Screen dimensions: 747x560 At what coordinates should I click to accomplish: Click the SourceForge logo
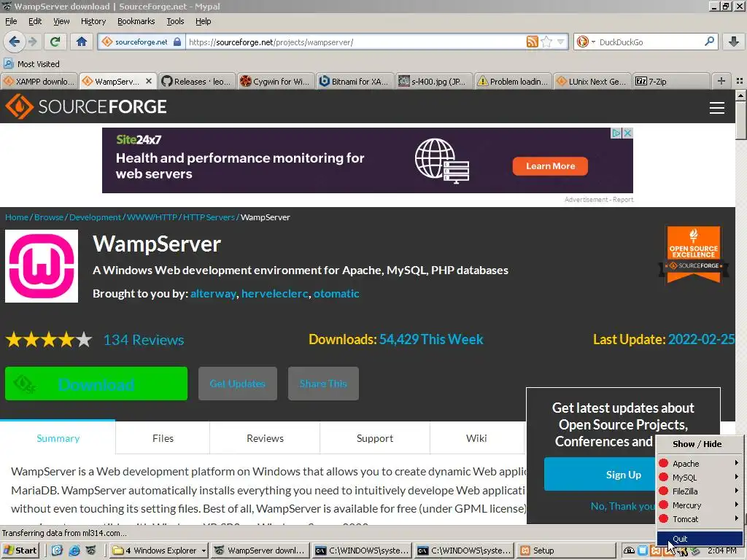[x=86, y=106]
